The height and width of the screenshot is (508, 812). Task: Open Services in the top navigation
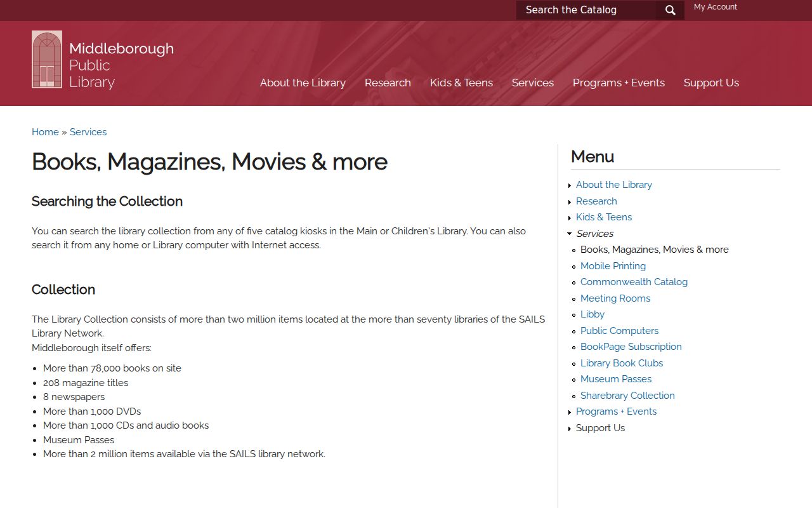tap(533, 83)
